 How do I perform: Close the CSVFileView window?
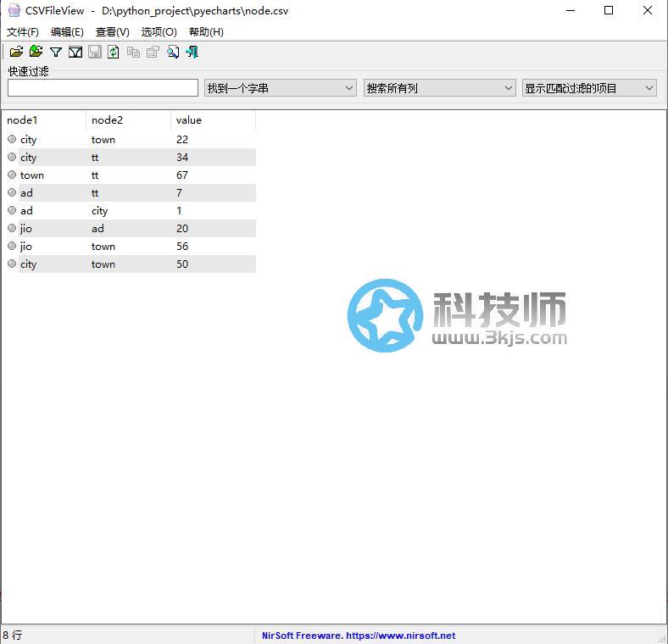click(647, 10)
